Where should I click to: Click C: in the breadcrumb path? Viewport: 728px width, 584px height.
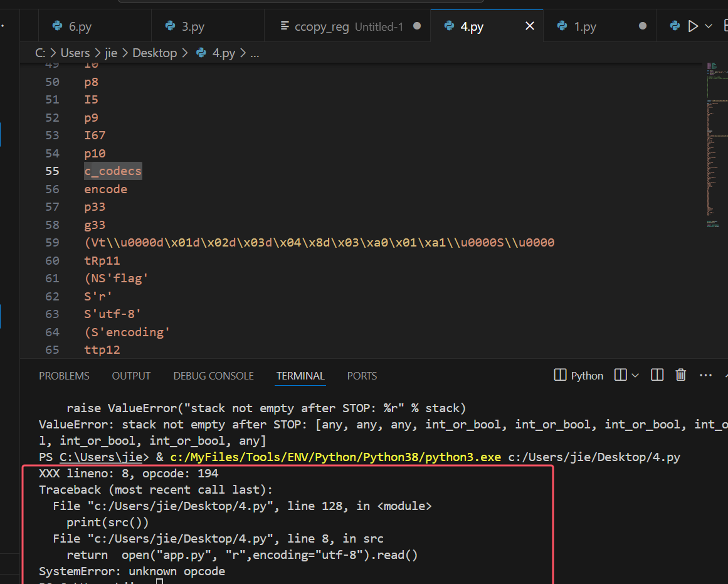click(x=40, y=53)
